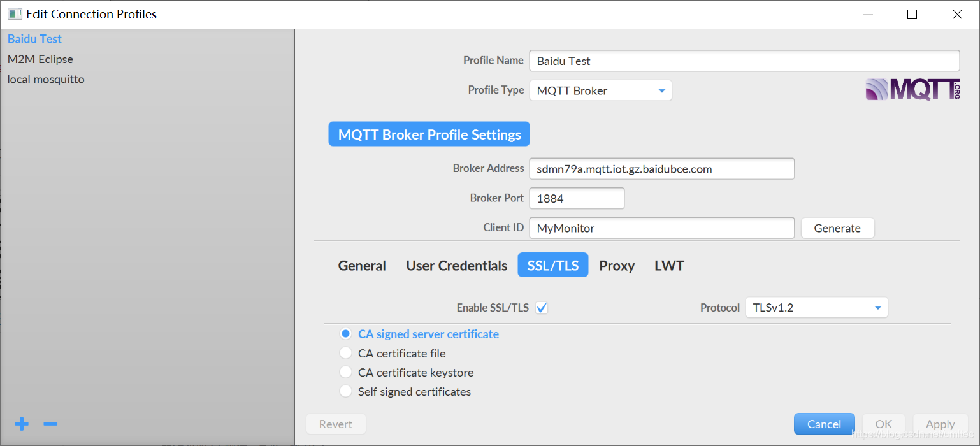980x446 pixels.
Task: Select Baidu Test profile
Action: pyautogui.click(x=34, y=39)
